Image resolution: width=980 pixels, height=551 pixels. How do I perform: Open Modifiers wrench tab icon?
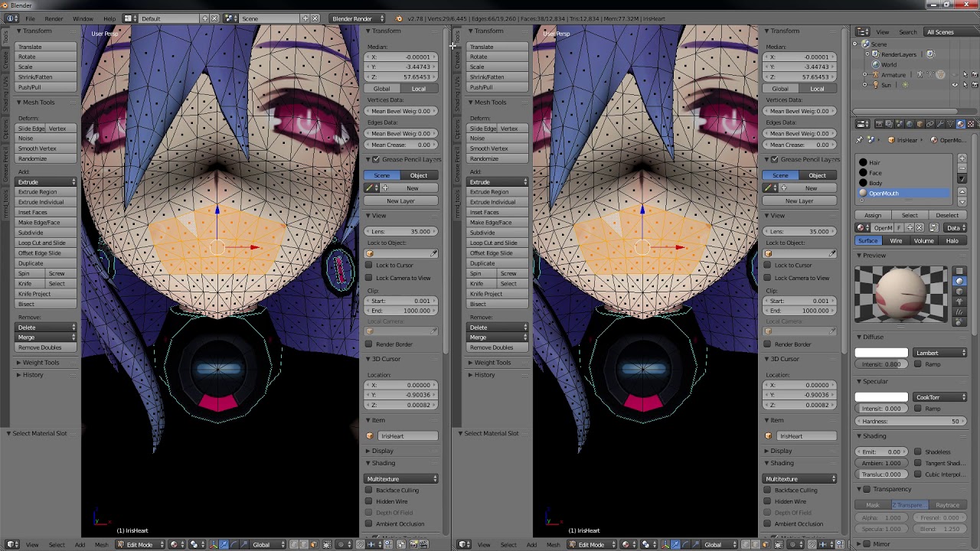point(940,124)
